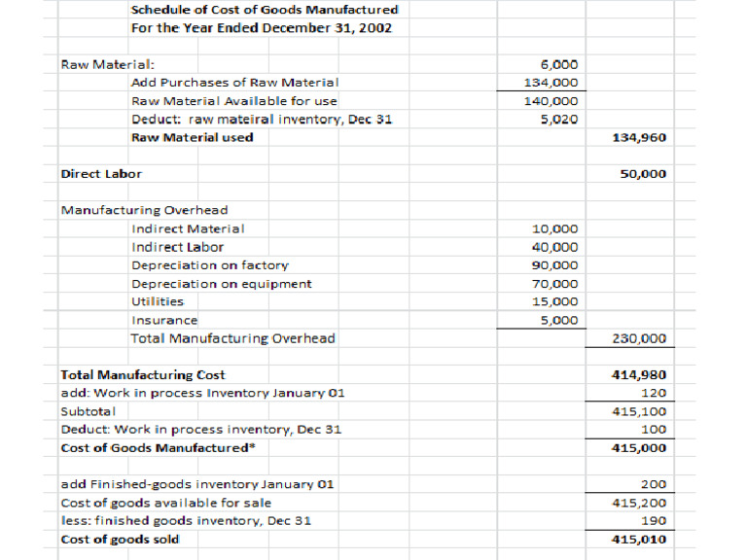Click 'Depreciation on equipment' label
Screen dimensions: 747x560
[222, 284]
